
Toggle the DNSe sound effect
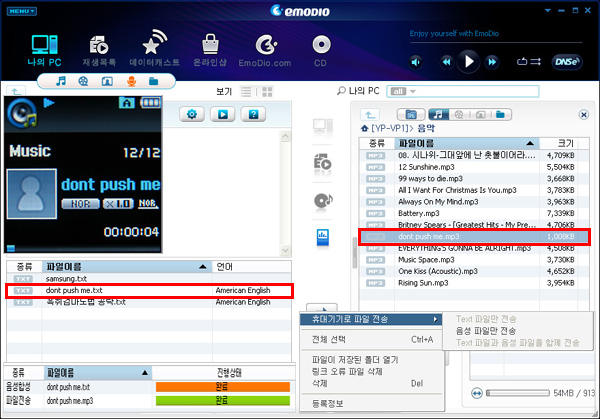[x=567, y=62]
